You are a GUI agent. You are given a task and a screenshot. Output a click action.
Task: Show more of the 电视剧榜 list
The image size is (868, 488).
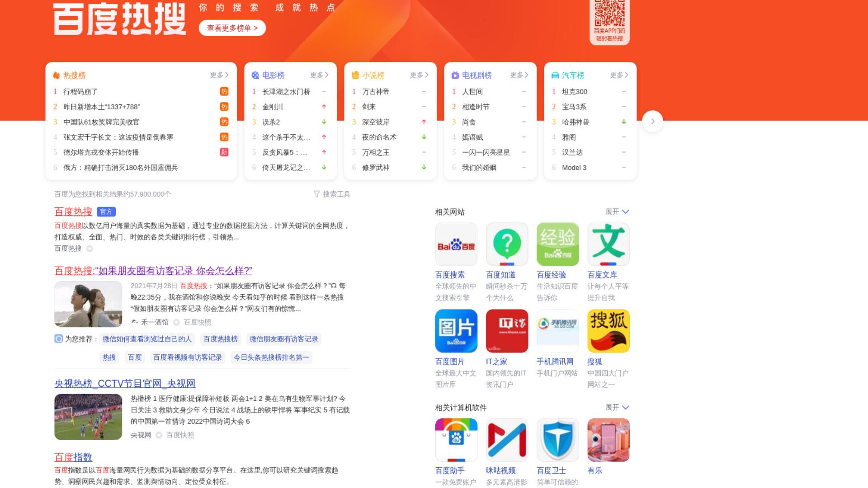pos(519,75)
